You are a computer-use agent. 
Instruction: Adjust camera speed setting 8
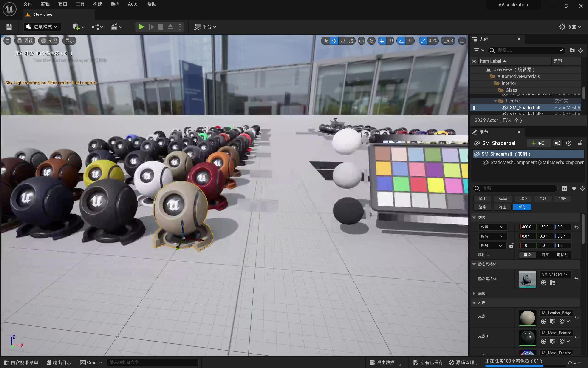tap(448, 41)
